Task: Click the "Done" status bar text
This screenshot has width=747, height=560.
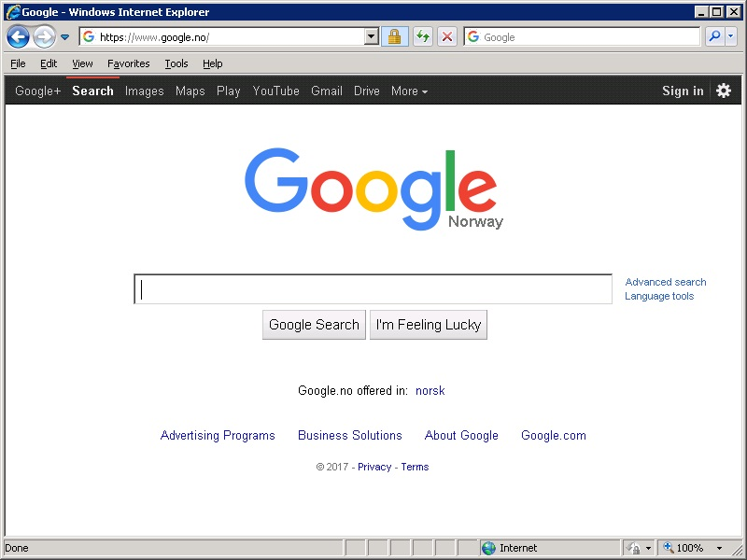Action: tap(17, 548)
